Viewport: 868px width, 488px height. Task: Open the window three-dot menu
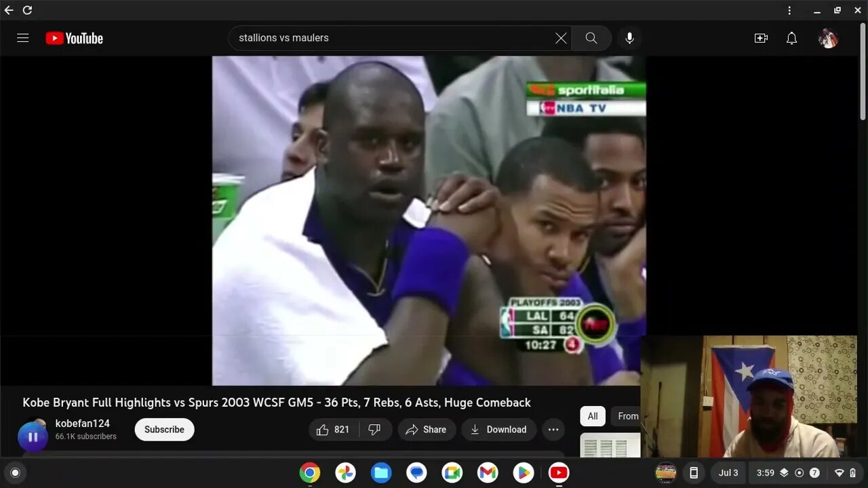[x=789, y=10]
